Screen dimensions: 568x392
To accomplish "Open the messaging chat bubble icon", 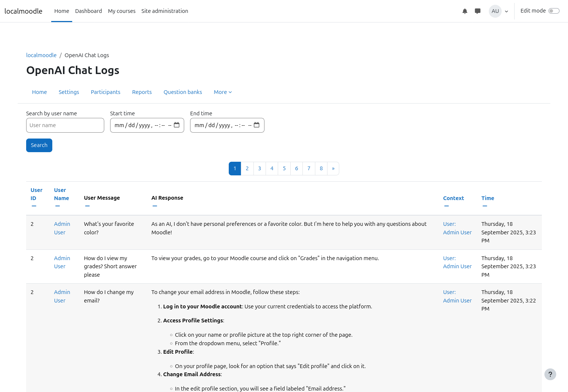I will tap(477, 11).
